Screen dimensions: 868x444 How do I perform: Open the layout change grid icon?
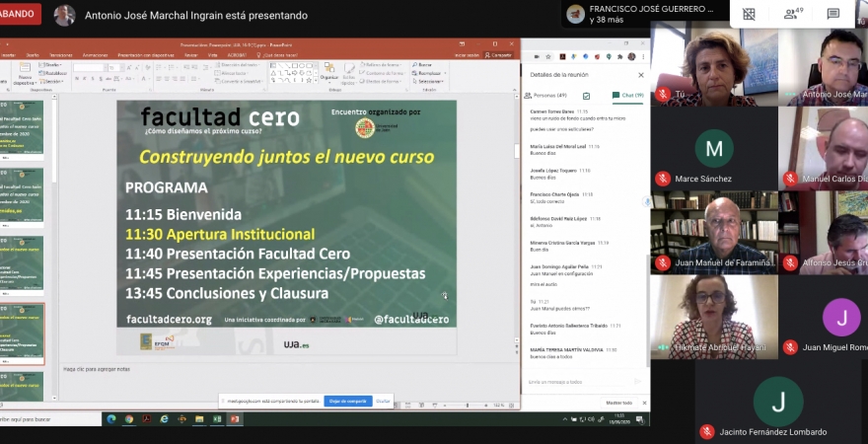click(749, 14)
